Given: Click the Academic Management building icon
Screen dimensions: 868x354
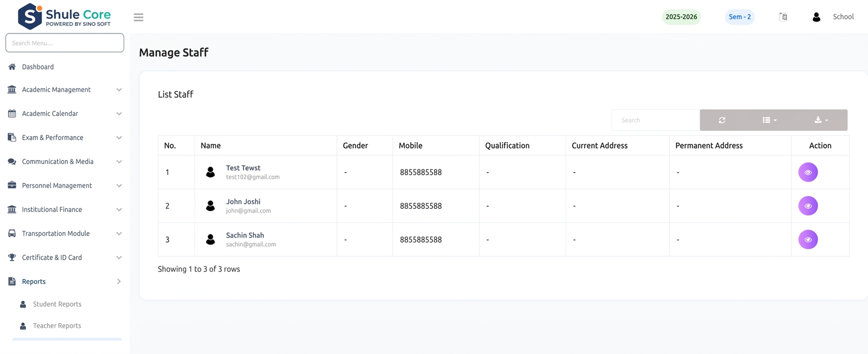Looking at the screenshot, I should 12,90.
